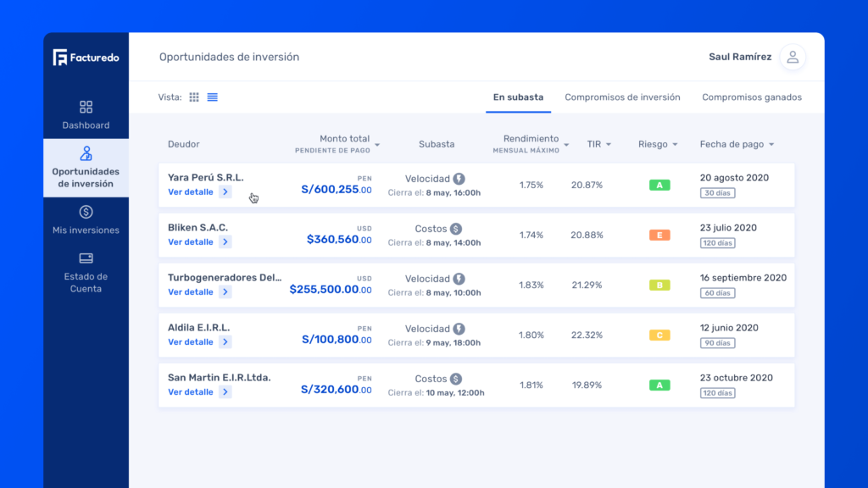Viewport: 868px width, 488px height.
Task: Open Estado de Cuenta card icon
Action: (86, 258)
